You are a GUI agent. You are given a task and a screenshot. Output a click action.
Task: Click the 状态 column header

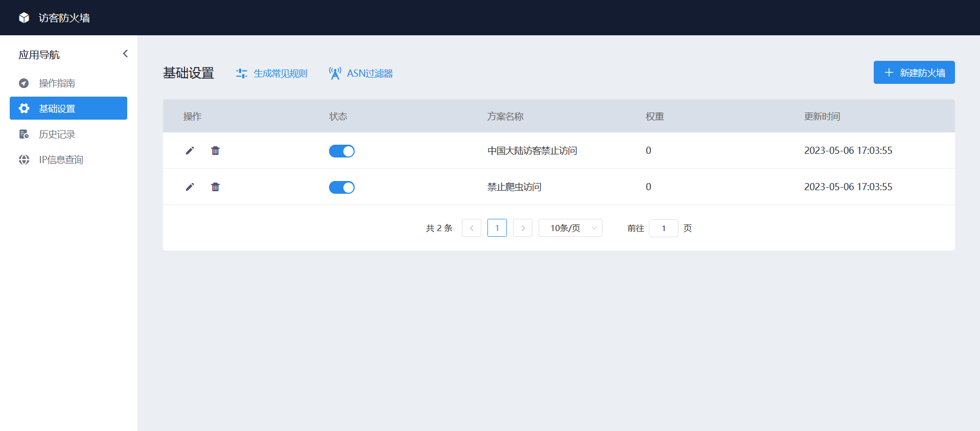338,117
